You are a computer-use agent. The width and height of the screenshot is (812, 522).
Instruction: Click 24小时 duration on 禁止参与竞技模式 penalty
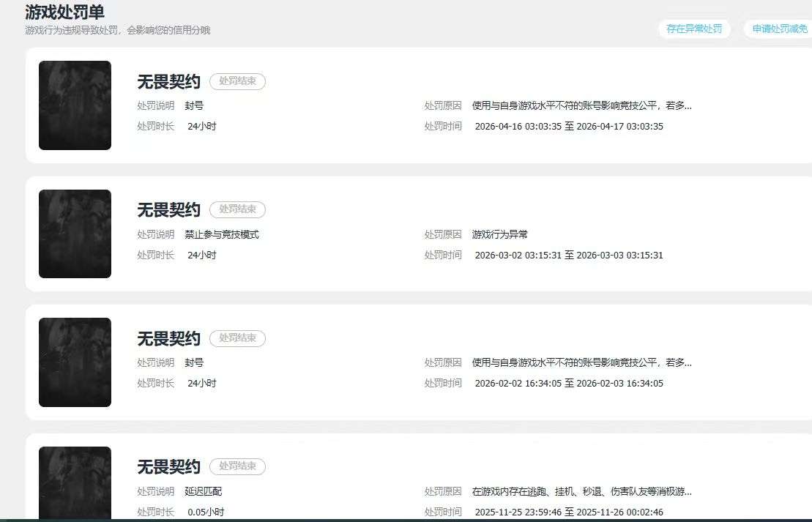click(x=202, y=255)
